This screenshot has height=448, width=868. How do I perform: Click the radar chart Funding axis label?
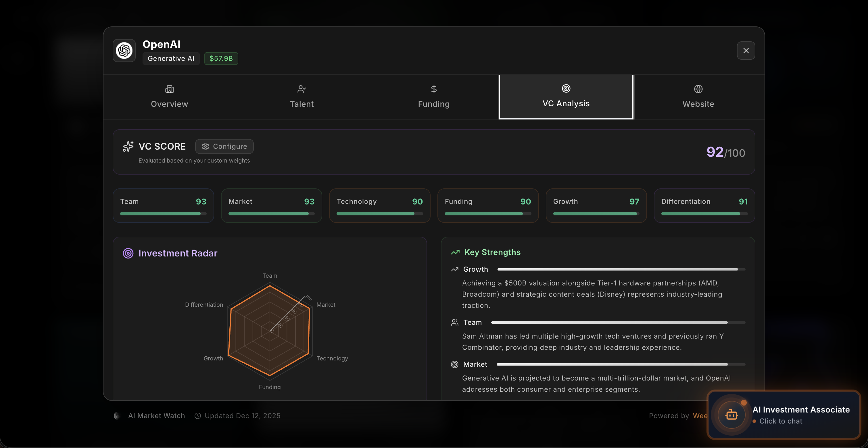point(270,387)
